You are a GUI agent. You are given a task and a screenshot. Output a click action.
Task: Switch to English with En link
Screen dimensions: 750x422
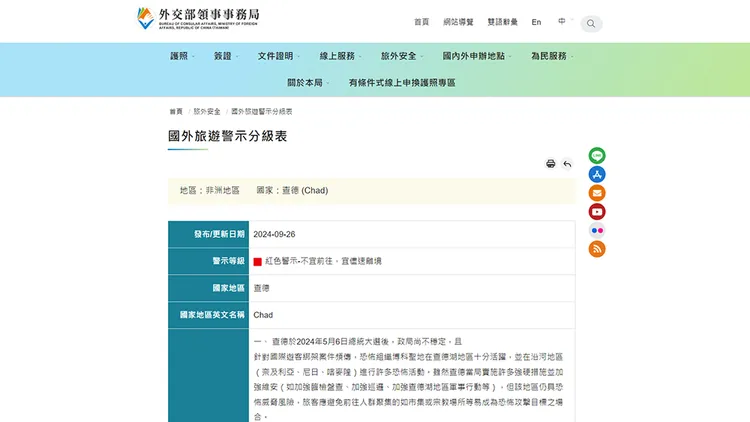pyautogui.click(x=536, y=22)
